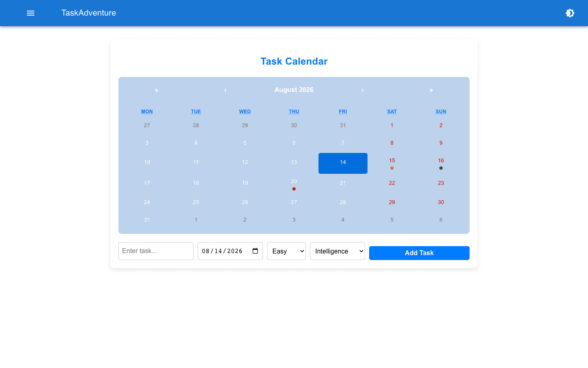588x368 pixels.
Task: Select August 15 with orange dot
Action: click(392, 163)
